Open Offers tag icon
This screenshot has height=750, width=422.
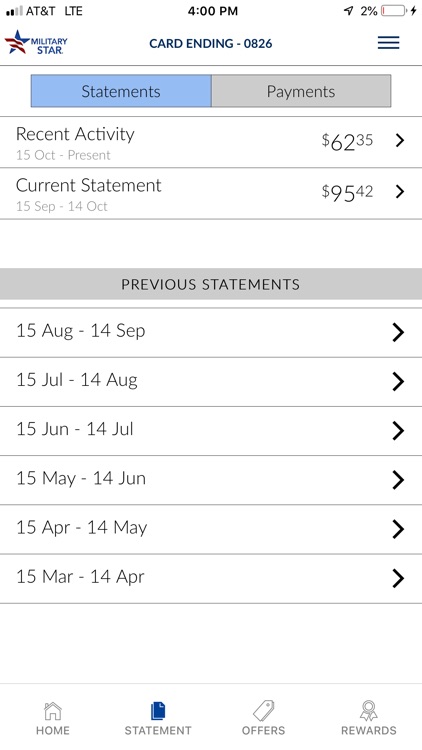tap(263, 711)
